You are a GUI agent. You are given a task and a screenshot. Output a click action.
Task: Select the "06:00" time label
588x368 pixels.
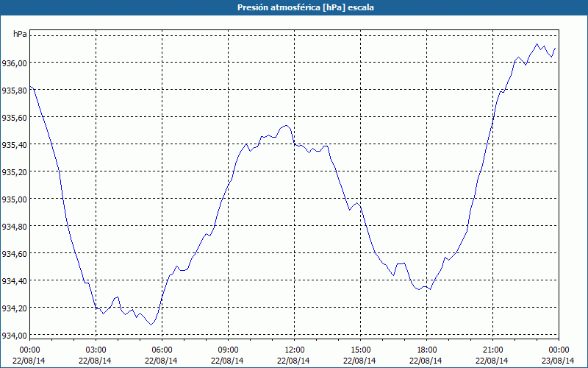[x=162, y=350]
